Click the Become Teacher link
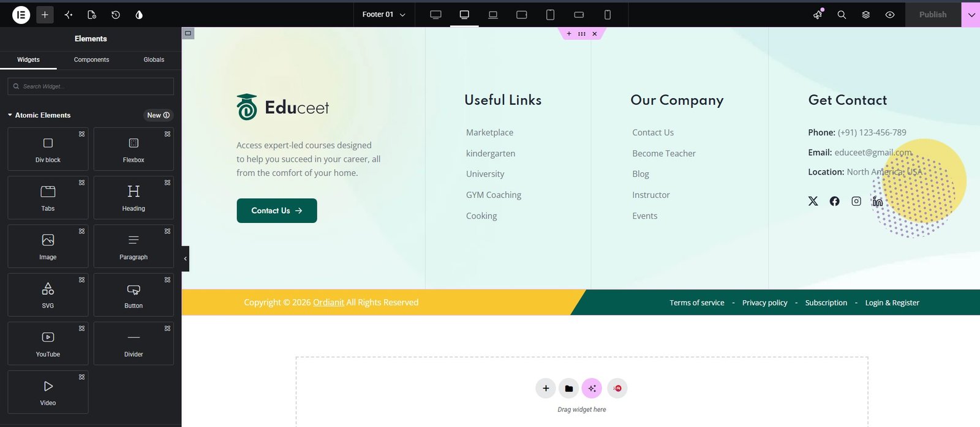Image resolution: width=980 pixels, height=427 pixels. click(x=664, y=153)
